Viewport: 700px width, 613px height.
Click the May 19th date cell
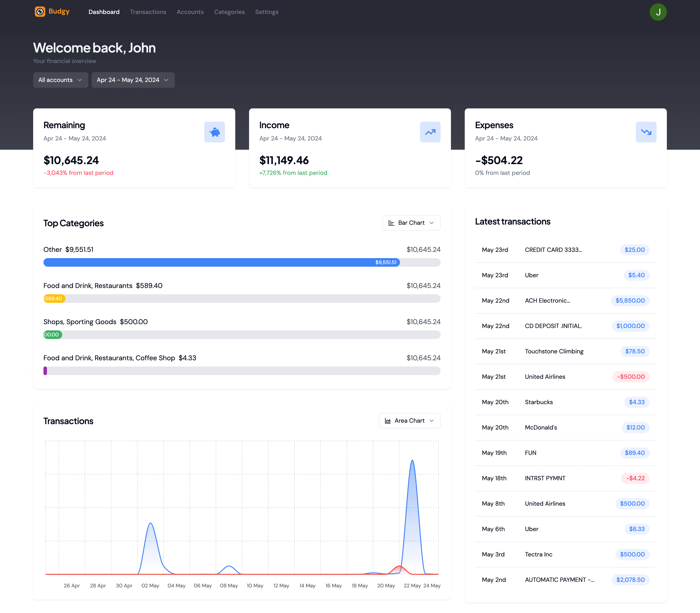pyautogui.click(x=494, y=453)
